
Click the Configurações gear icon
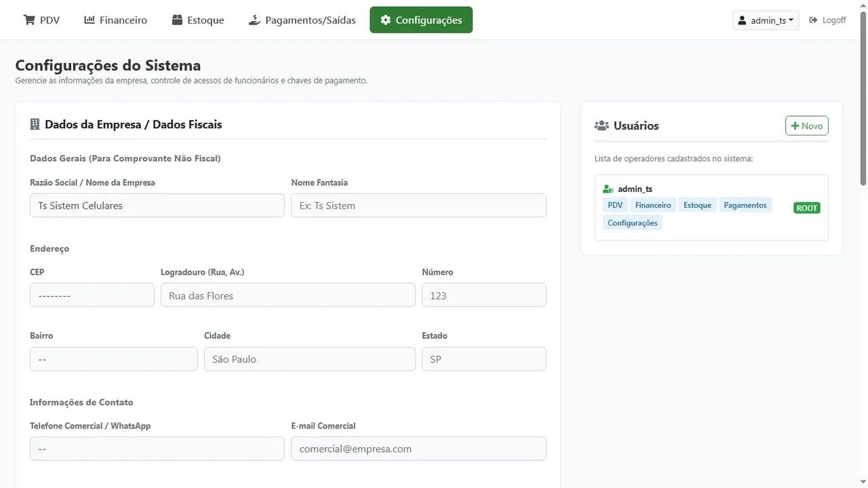point(386,20)
